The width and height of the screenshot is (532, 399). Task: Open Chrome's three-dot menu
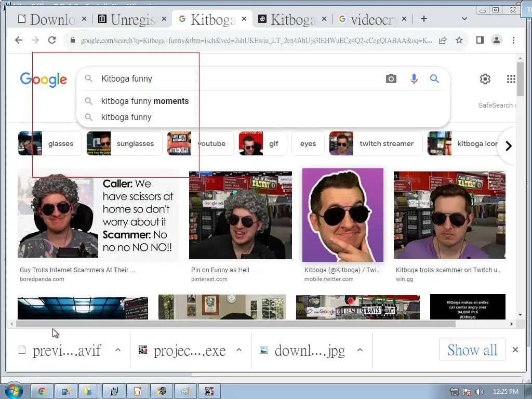pos(513,40)
